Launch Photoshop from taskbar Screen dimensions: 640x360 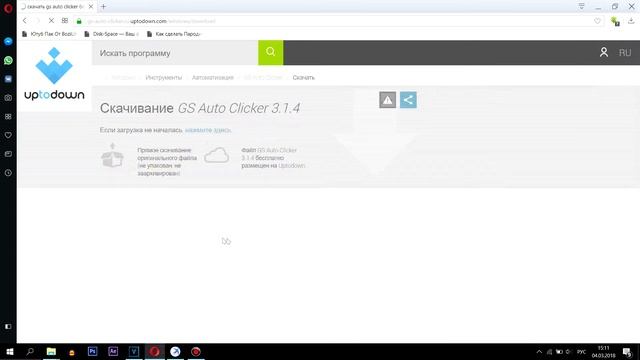coord(92,352)
